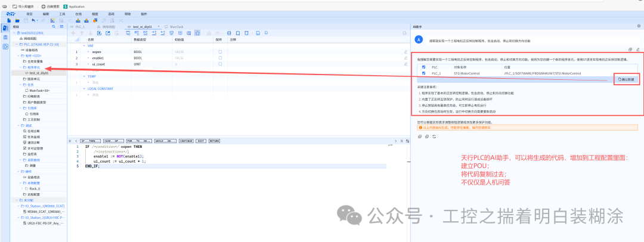Click the third left sidebar panel icon

[x=5, y=46]
